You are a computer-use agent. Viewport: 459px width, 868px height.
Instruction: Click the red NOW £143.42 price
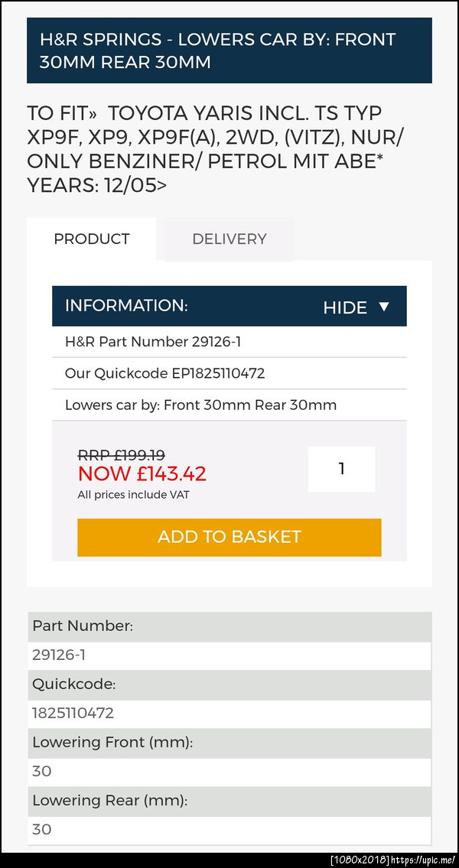click(x=142, y=474)
